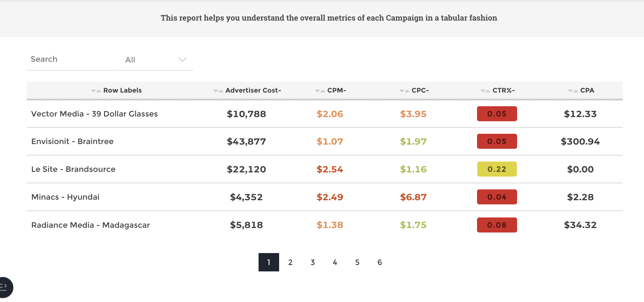Open the last page, page 6
Image resolution: width=644 pixels, height=302 pixels.
379,262
